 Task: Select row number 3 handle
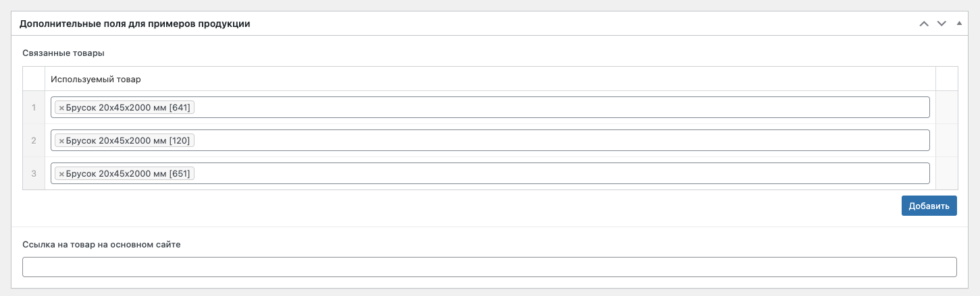[x=34, y=173]
